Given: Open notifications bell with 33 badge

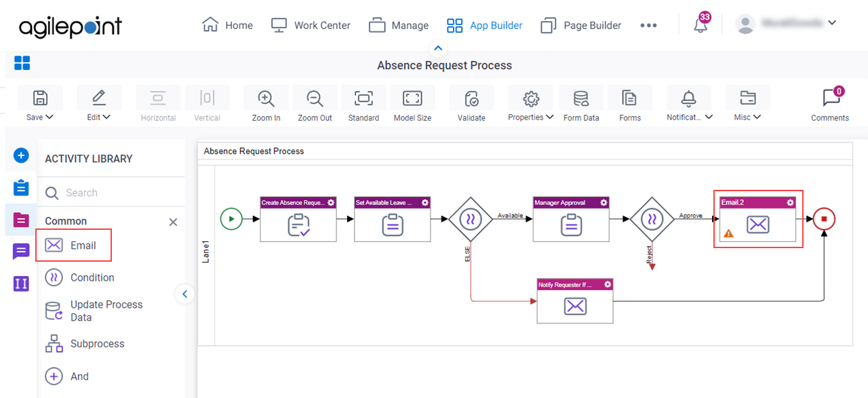Looking at the screenshot, I should click(x=701, y=24).
